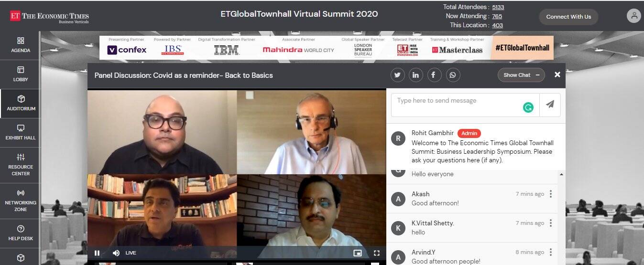
Task: Collapse chat using Show Chat minus button
Action: coord(521,75)
